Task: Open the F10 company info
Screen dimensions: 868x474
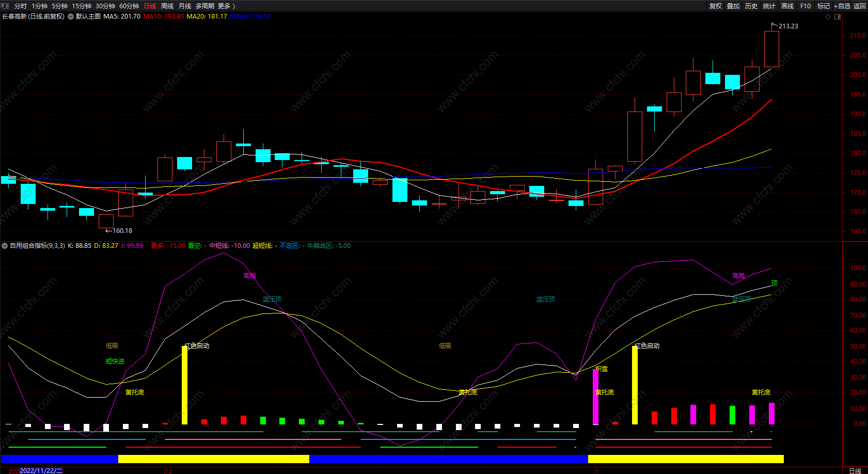Action: click(x=806, y=6)
